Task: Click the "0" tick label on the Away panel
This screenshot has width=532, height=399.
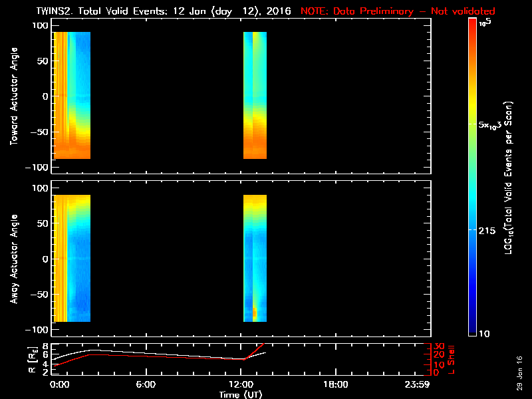Action: click(x=45, y=259)
